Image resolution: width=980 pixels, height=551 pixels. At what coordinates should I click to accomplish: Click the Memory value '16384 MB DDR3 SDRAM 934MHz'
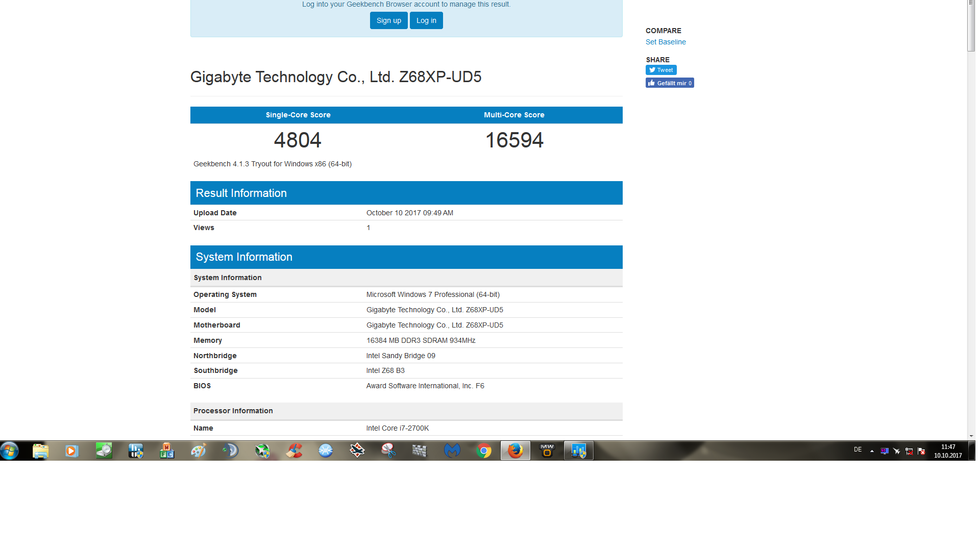(421, 340)
